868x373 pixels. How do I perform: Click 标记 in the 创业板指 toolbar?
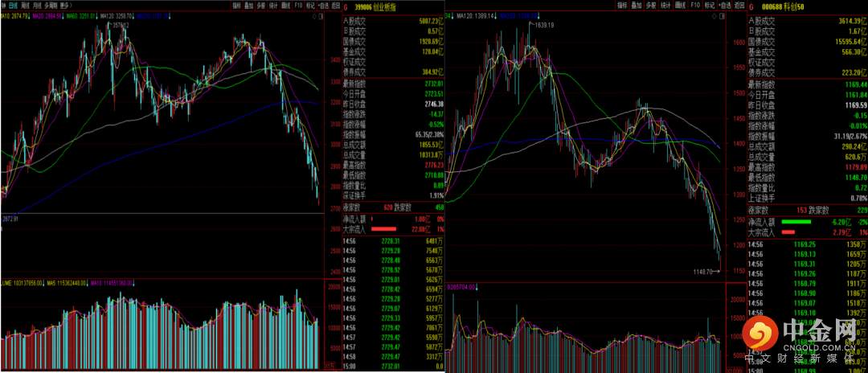point(310,6)
